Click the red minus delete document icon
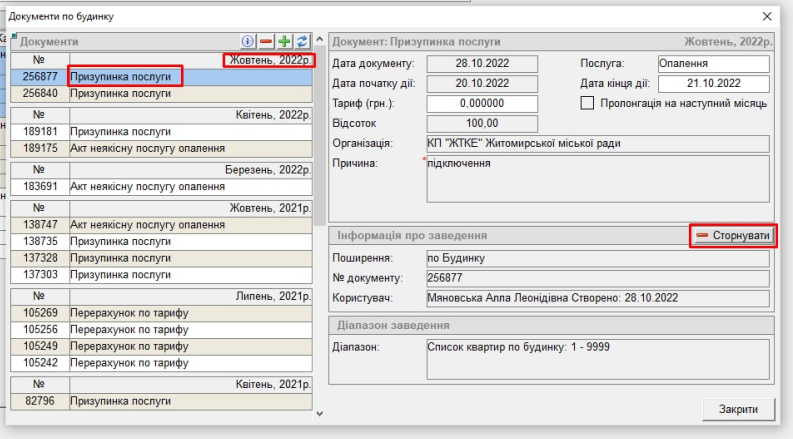This screenshot has width=793, height=439. (x=267, y=43)
